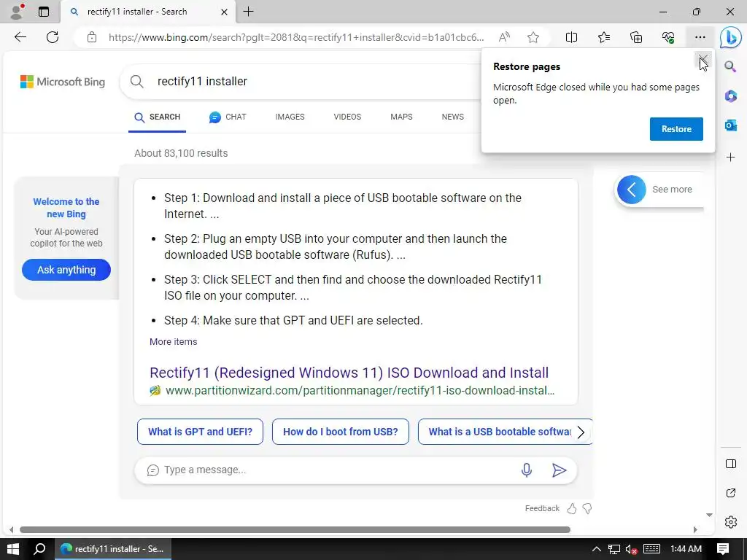The image size is (747, 560).
Task: View site information lock icon
Action: tap(92, 37)
